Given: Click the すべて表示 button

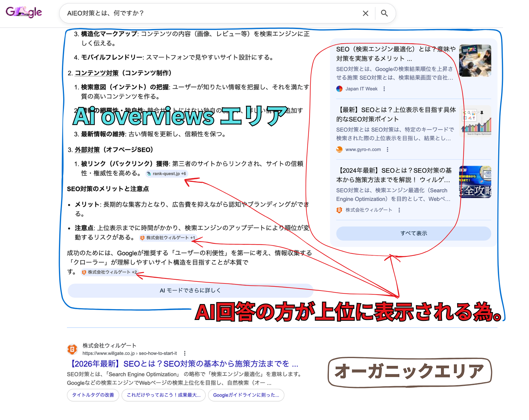Looking at the screenshot, I should coord(414,233).
